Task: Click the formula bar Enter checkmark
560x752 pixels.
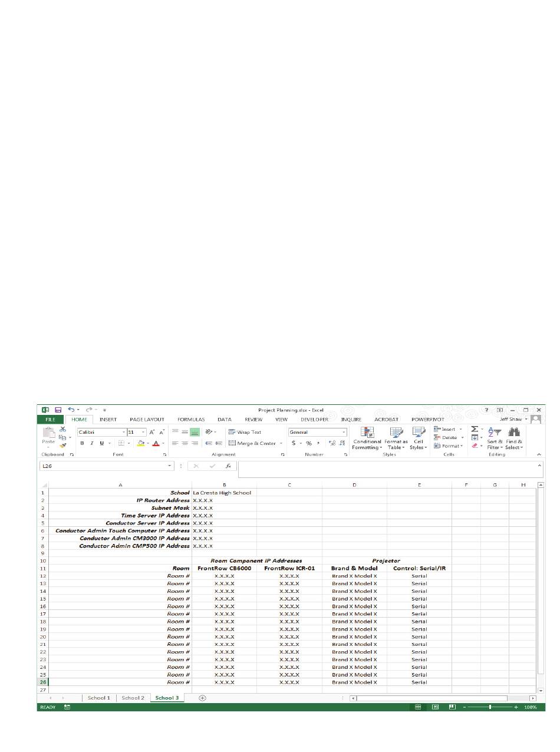Action: (212, 466)
